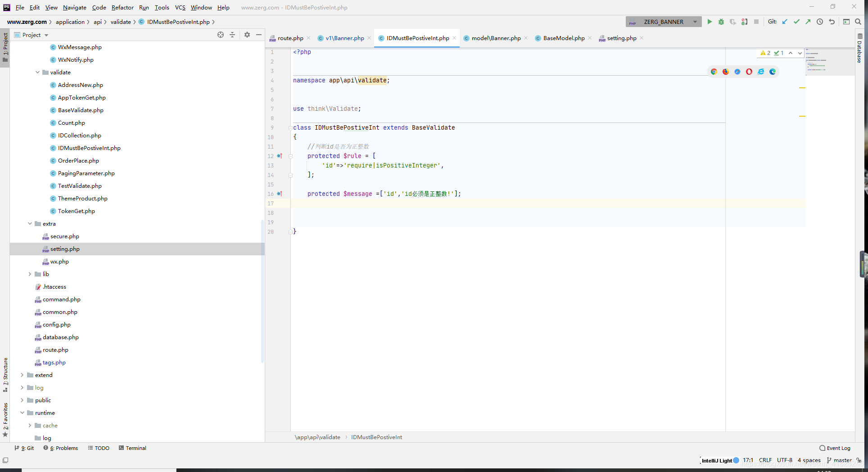Show Git history clock icon

click(820, 22)
